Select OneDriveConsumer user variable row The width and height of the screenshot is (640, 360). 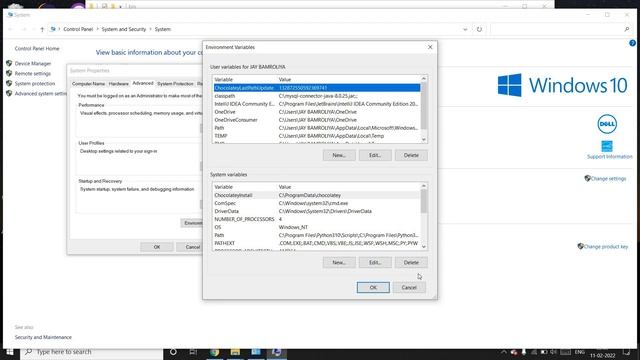317,120
